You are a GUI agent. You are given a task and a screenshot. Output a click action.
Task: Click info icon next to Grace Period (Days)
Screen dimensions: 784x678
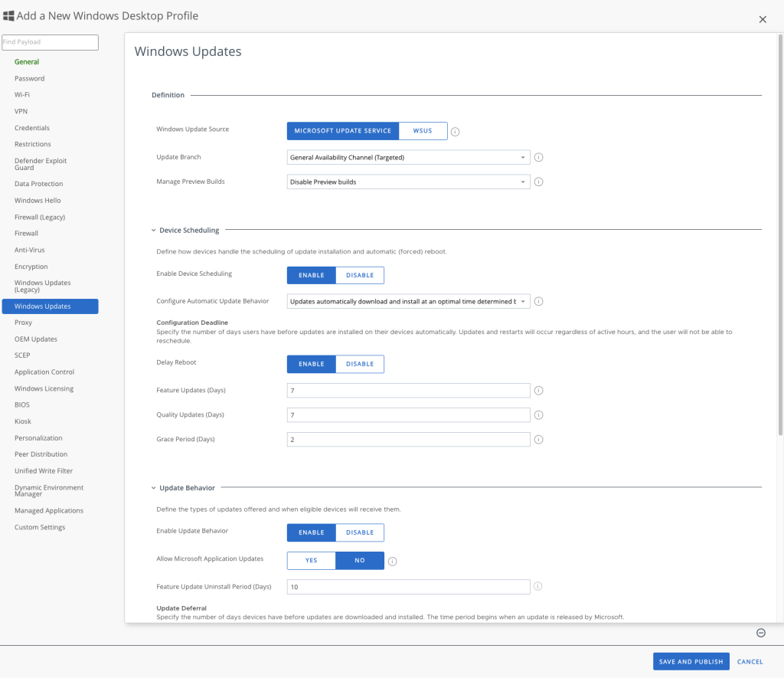(x=538, y=440)
